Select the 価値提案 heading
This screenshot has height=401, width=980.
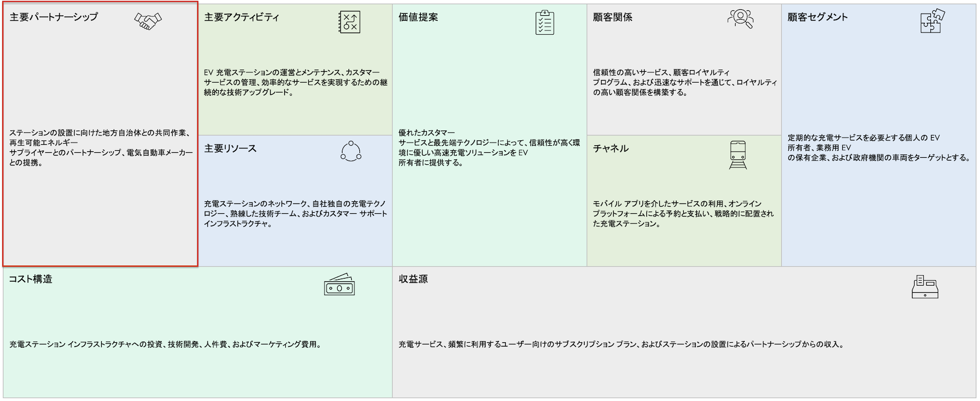pos(418,17)
